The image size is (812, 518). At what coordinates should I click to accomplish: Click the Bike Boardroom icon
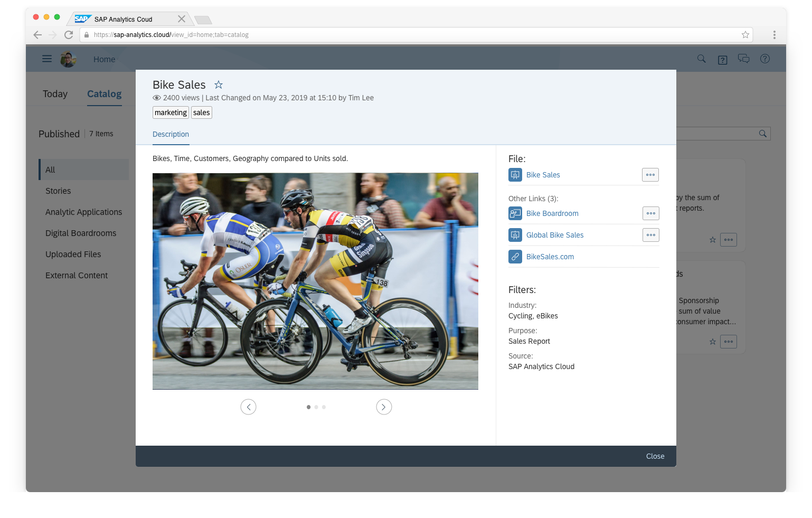515,213
